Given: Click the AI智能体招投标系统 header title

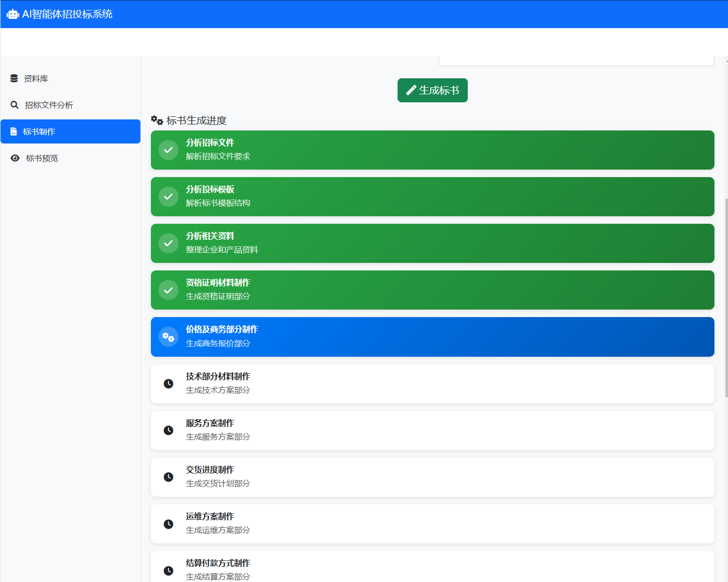Looking at the screenshot, I should tap(67, 14).
